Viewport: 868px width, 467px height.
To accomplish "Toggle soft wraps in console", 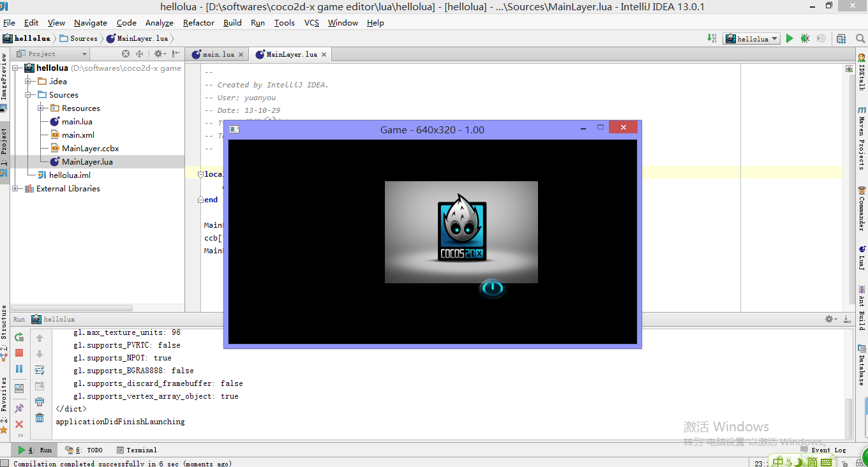I will click(40, 370).
